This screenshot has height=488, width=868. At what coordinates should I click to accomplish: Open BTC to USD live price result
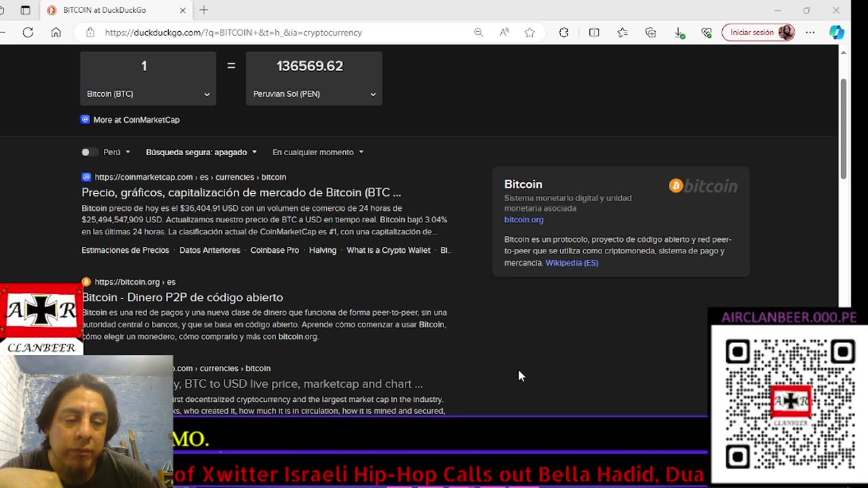tap(298, 384)
